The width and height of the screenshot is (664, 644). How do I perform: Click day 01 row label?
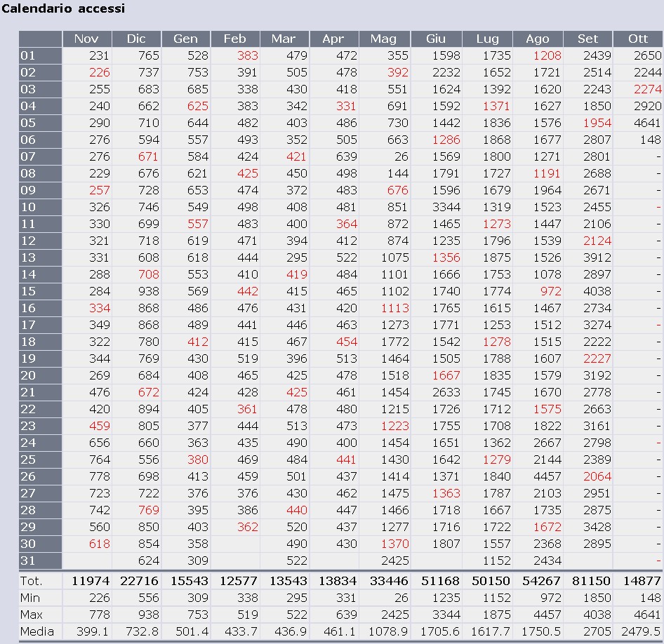[x=28, y=55]
